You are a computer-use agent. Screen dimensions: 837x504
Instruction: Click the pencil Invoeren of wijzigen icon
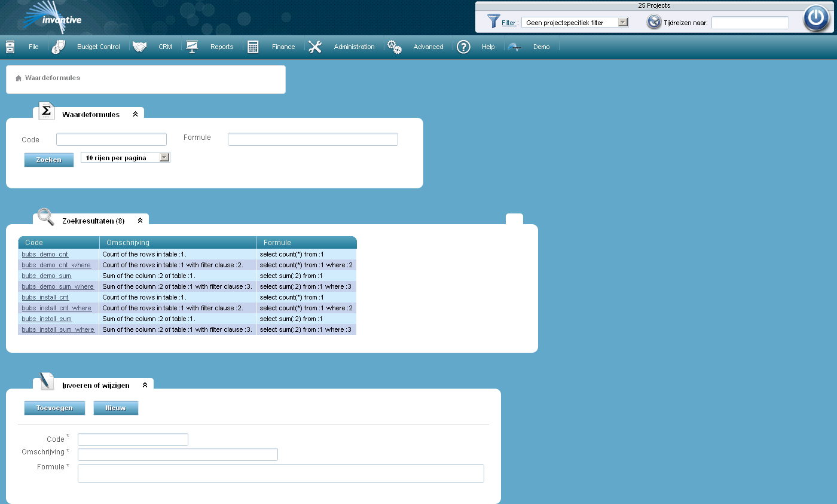tap(47, 381)
